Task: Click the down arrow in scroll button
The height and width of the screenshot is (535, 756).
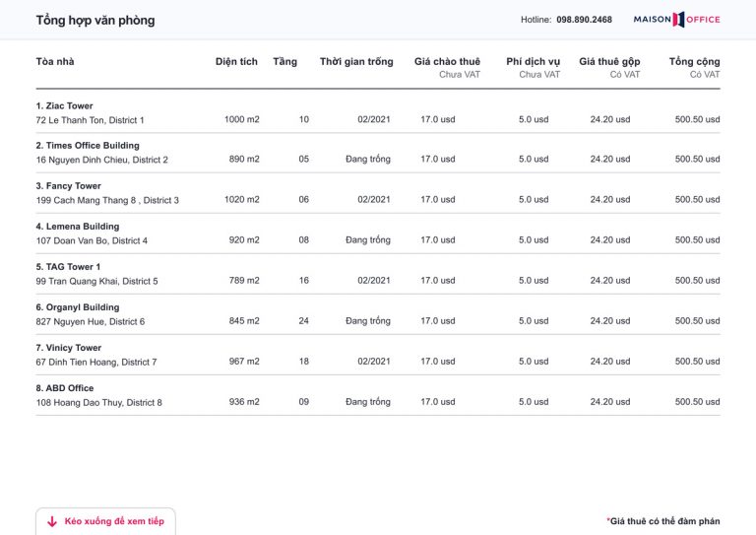Action: pos(52,521)
